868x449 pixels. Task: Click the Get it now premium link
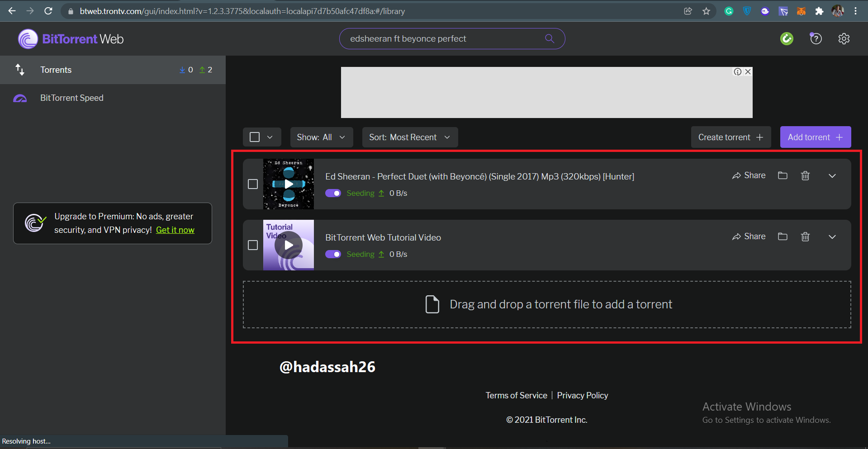click(x=175, y=230)
